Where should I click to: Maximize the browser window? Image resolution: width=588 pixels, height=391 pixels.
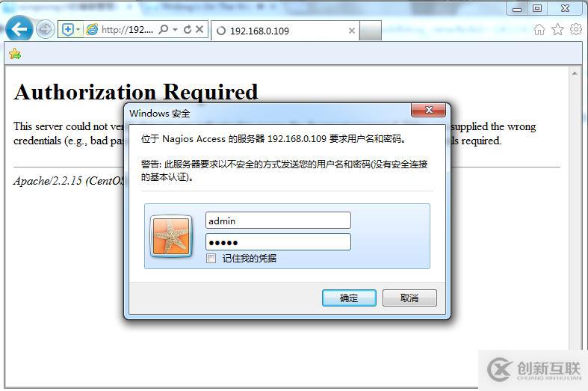[x=537, y=8]
